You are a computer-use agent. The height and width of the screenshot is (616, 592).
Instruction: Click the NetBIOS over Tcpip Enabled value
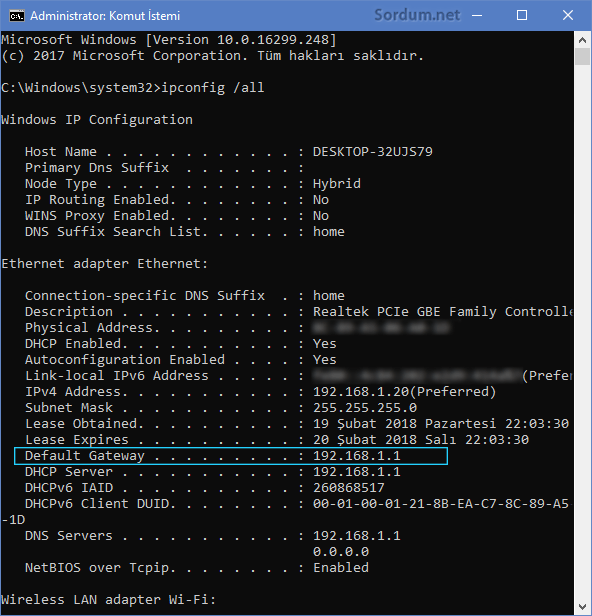341,568
